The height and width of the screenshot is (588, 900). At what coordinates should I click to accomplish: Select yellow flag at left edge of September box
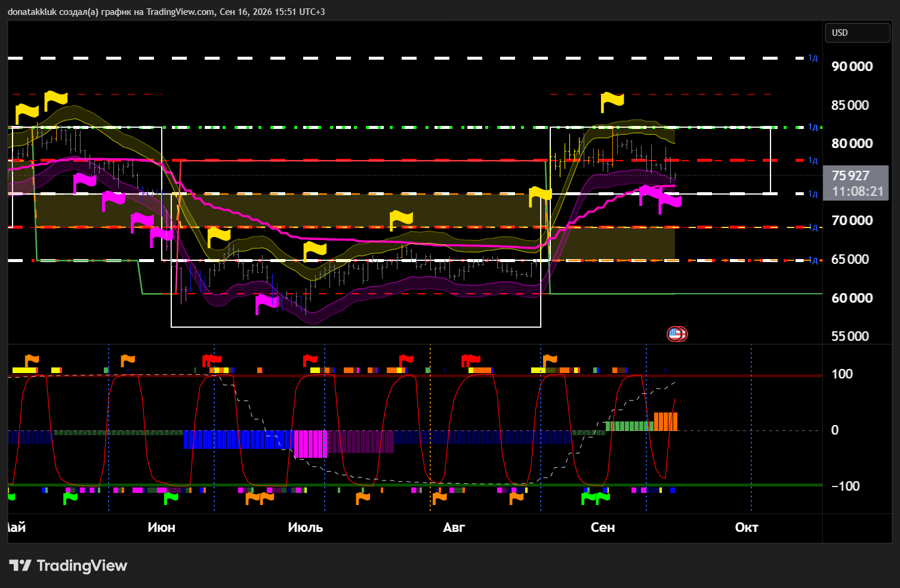540,196
